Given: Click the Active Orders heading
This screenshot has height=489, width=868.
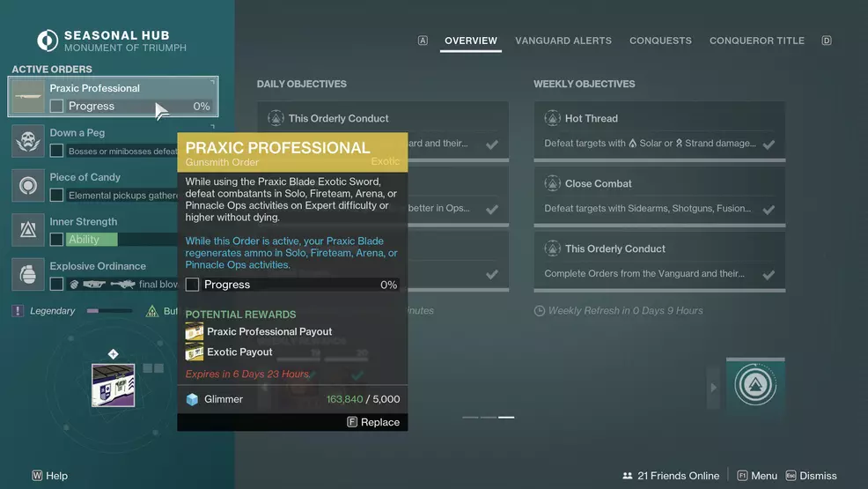Looking at the screenshot, I should pyautogui.click(x=52, y=70).
